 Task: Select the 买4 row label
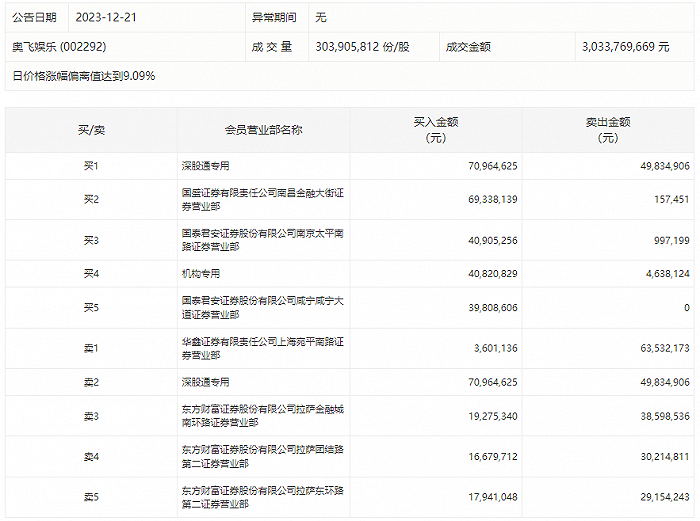pyautogui.click(x=92, y=274)
